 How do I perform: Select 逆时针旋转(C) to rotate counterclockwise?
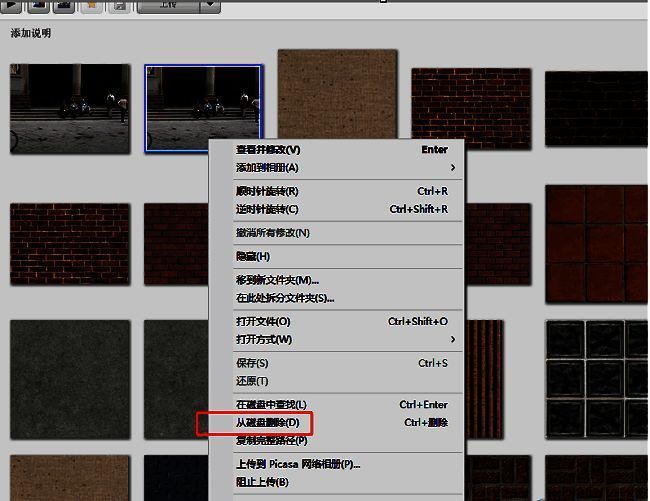[x=267, y=210]
